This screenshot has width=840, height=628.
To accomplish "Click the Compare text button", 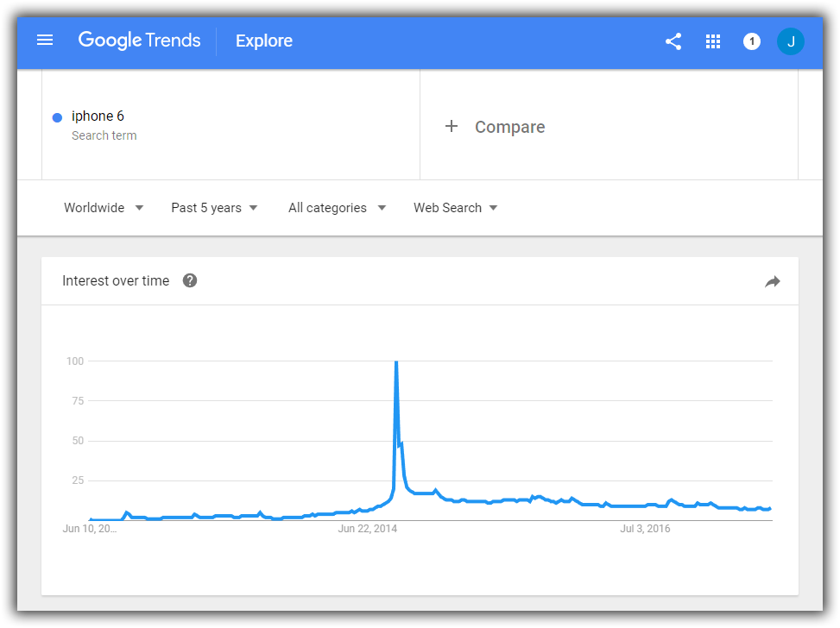I will [x=510, y=127].
